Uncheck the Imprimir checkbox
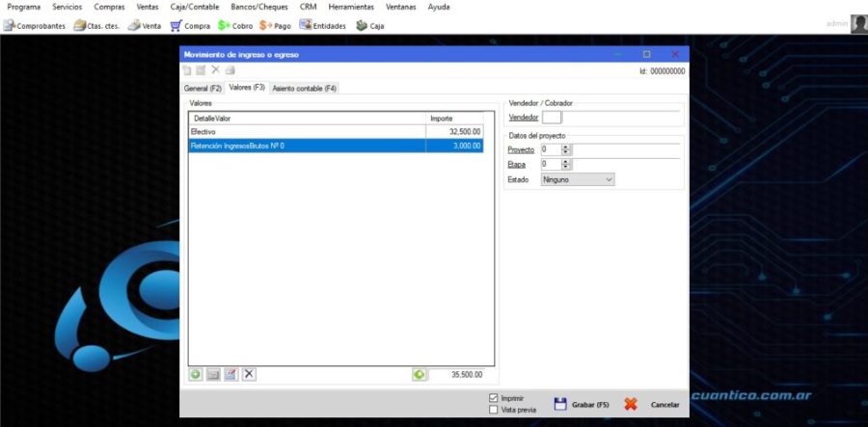868x427 pixels. [494, 398]
